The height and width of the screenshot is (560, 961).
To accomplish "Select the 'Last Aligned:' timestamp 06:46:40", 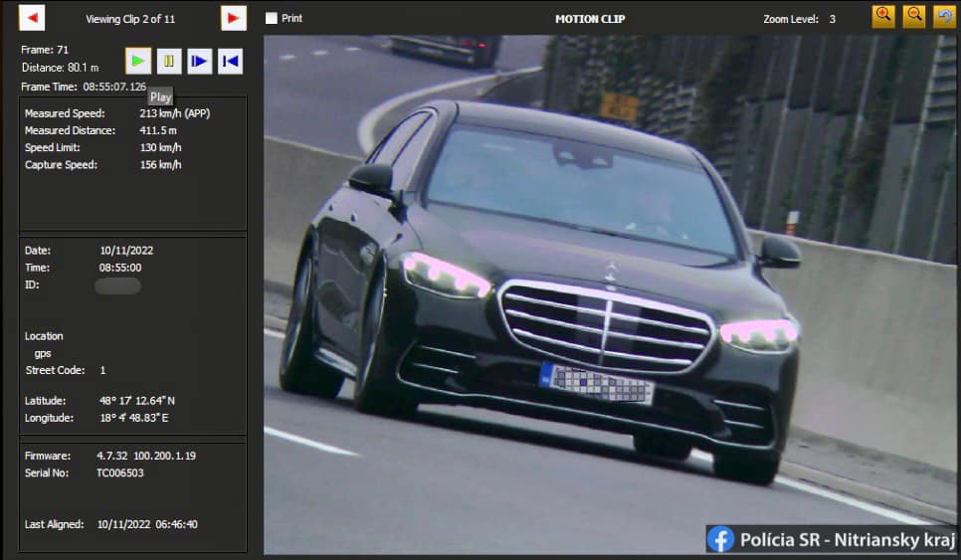I will (176, 524).
